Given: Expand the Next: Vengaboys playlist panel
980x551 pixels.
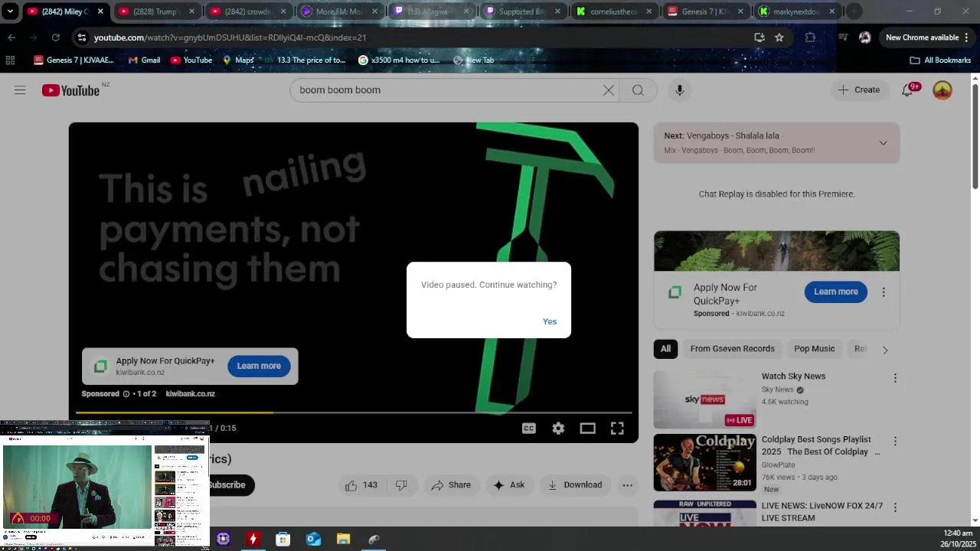Looking at the screenshot, I should (883, 143).
